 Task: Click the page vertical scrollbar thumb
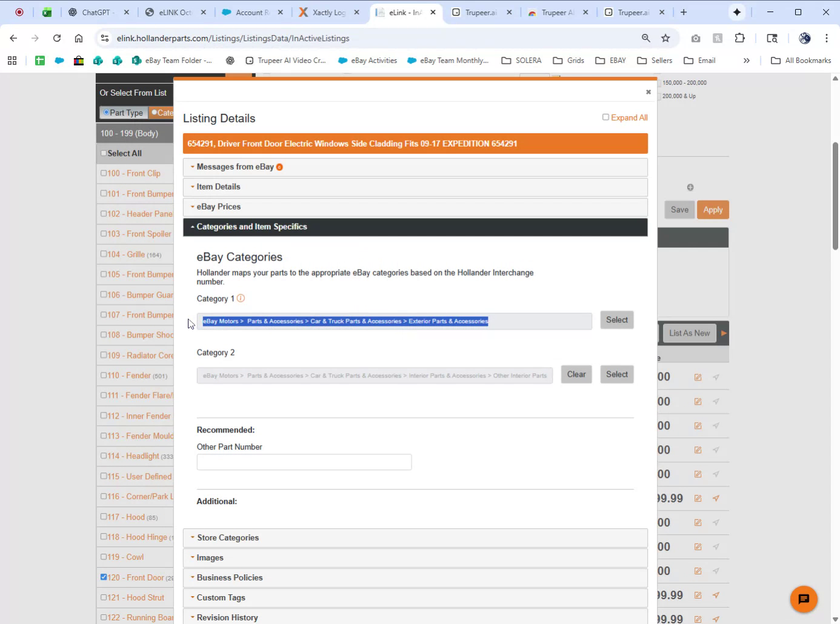[x=835, y=196]
